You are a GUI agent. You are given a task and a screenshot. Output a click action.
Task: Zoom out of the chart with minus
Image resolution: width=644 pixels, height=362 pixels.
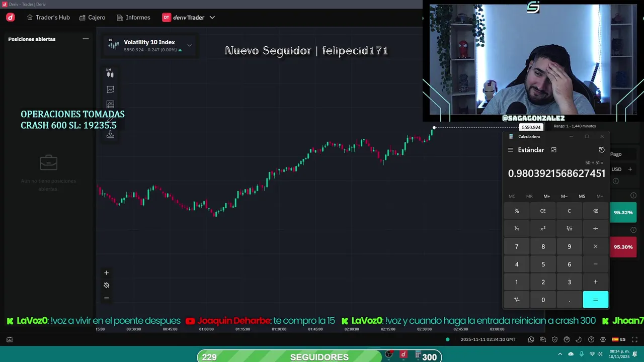coord(106,298)
